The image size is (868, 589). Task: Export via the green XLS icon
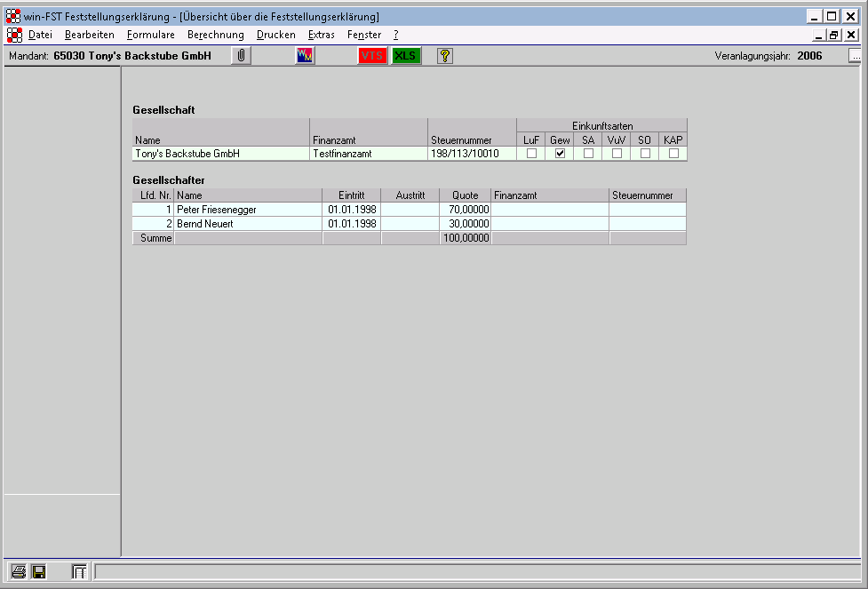406,56
